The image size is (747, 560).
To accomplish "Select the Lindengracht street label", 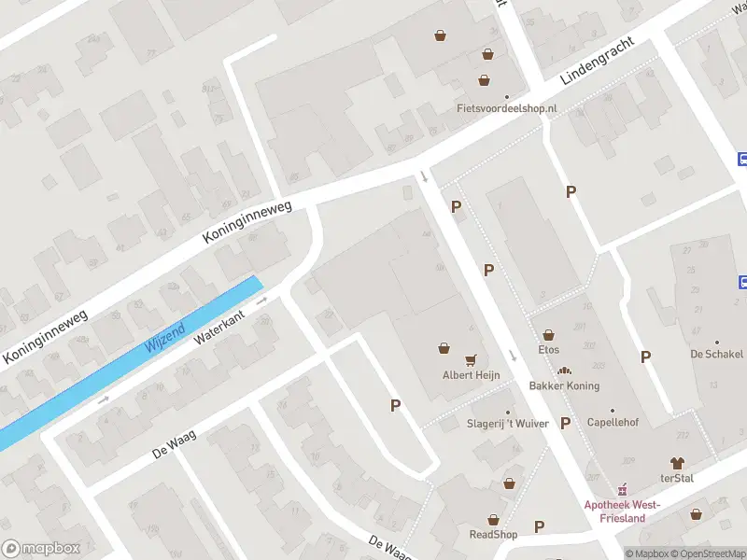I will 598,61.
